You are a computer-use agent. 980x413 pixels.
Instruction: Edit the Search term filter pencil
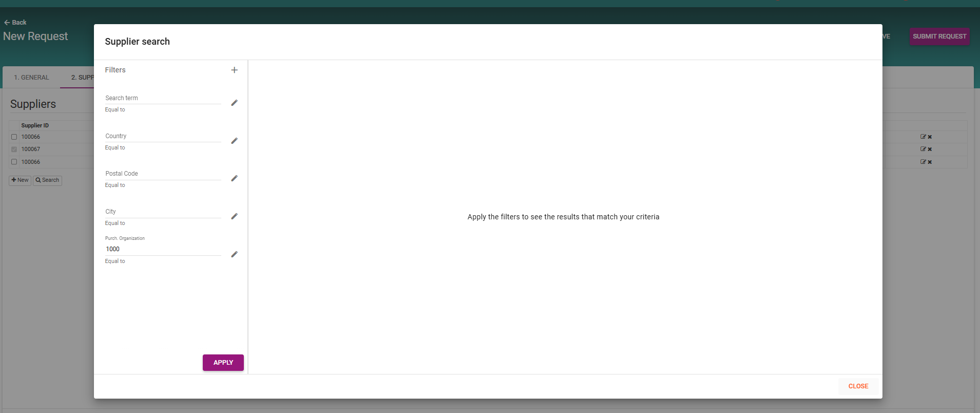pos(234,103)
